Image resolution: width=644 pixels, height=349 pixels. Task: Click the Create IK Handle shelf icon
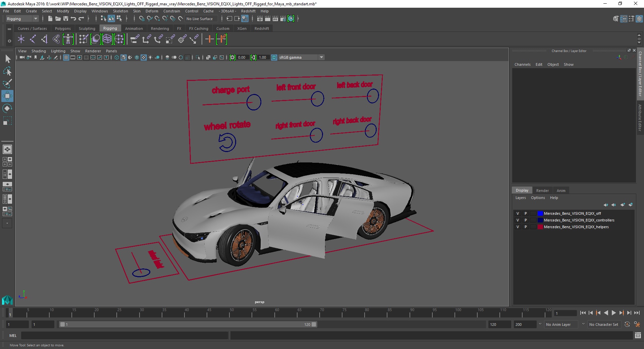[44, 39]
